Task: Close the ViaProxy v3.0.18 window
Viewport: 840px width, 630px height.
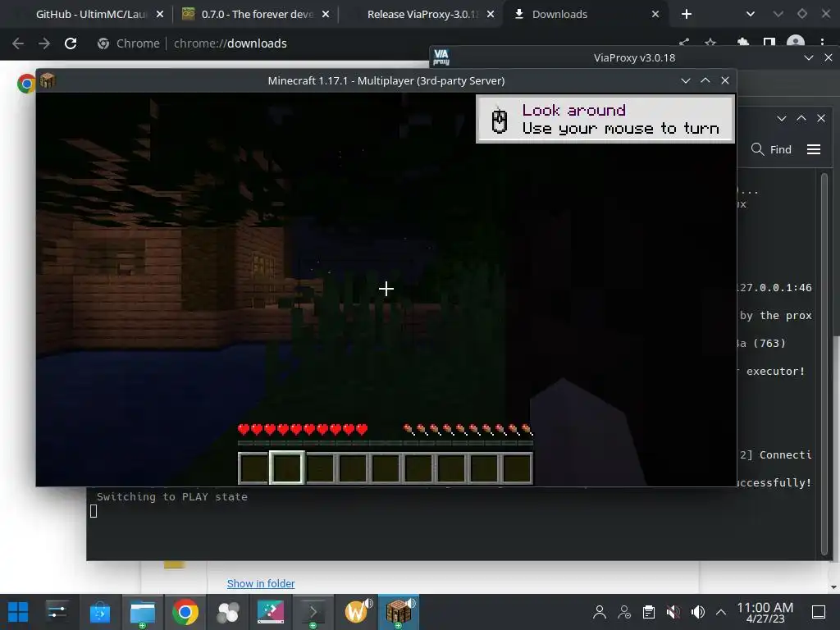Action: click(829, 57)
